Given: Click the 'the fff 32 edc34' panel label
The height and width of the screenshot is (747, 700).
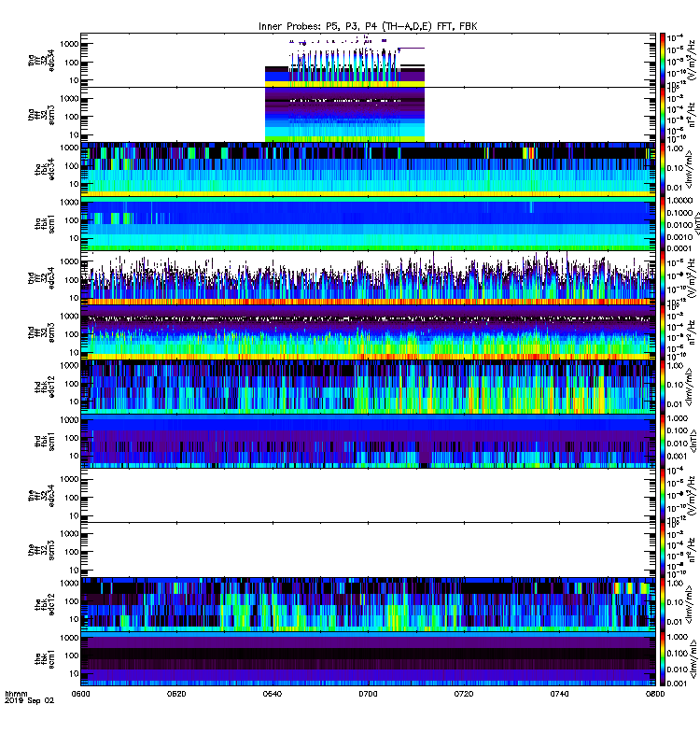Looking at the screenshot, I should (x=41, y=496).
